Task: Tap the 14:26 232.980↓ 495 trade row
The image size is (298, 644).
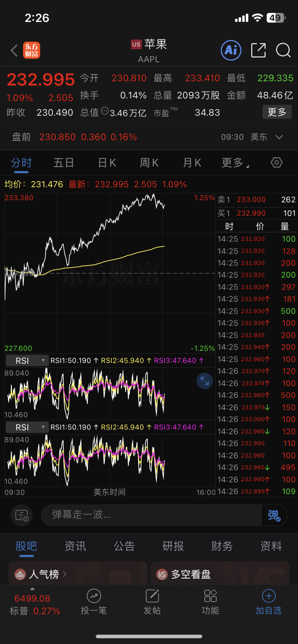Action: coord(257,468)
